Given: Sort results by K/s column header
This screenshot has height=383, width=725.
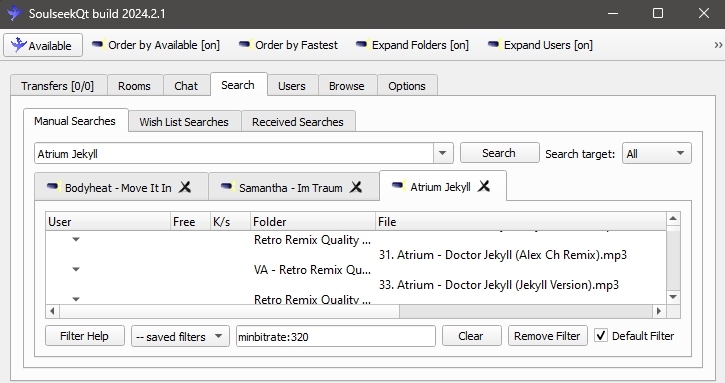Looking at the screenshot, I should (x=230, y=222).
